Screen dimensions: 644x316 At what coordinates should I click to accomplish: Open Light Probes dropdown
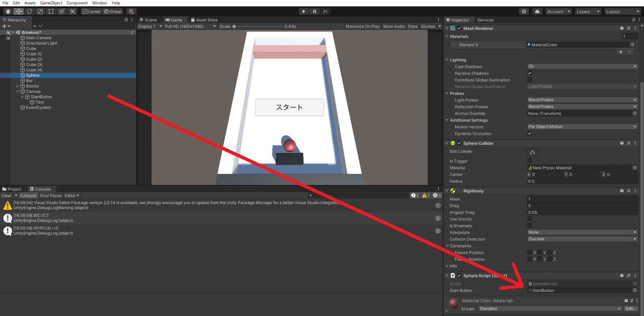tap(582, 100)
